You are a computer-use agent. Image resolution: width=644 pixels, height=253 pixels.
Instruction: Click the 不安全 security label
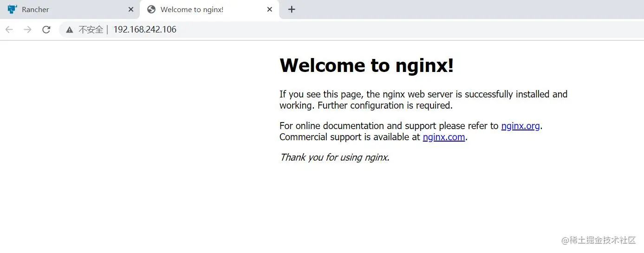(x=91, y=30)
